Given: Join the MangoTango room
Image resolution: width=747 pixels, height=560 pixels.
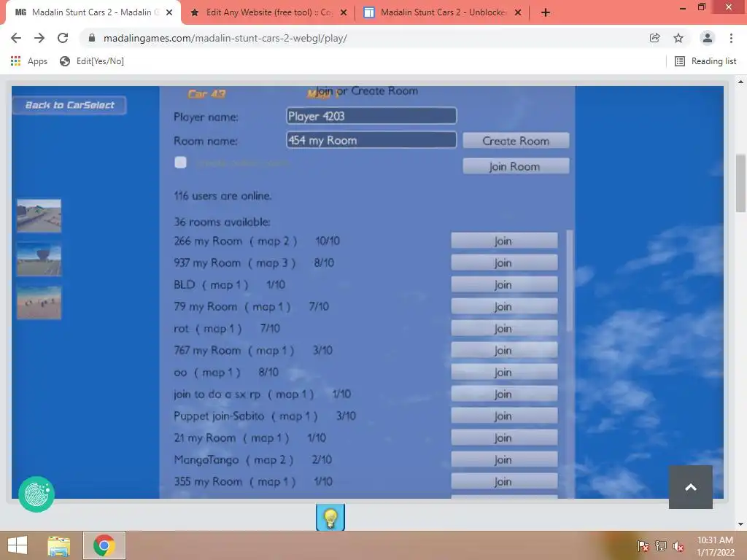Looking at the screenshot, I should [504, 460].
